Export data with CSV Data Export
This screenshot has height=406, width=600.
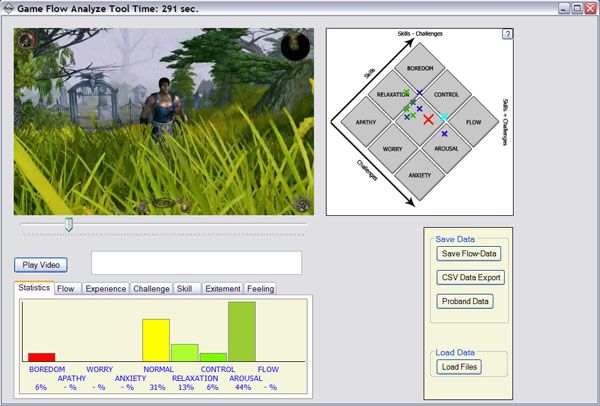[x=471, y=277]
